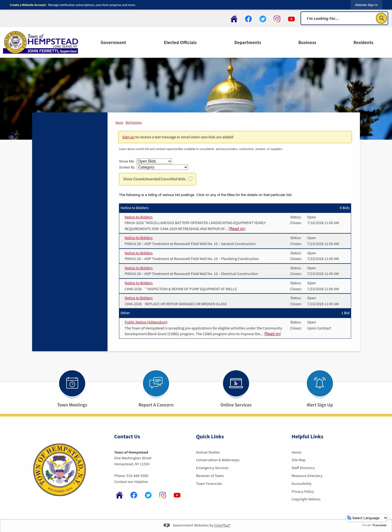Image resolution: width=392 pixels, height=532 pixels.
Task: Open Notice to Bidders for C#45-2026
Action: tap(139, 298)
